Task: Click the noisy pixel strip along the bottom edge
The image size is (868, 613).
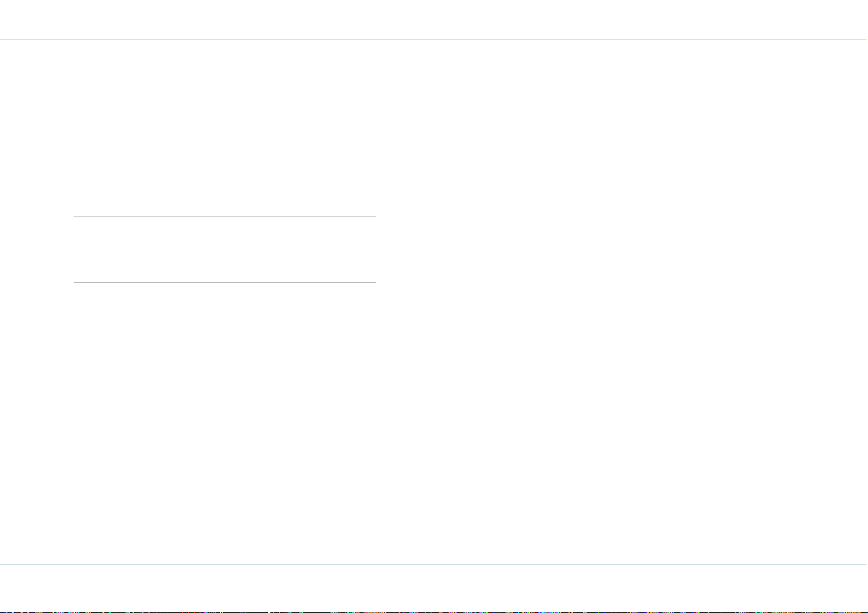Action: (x=434, y=612)
